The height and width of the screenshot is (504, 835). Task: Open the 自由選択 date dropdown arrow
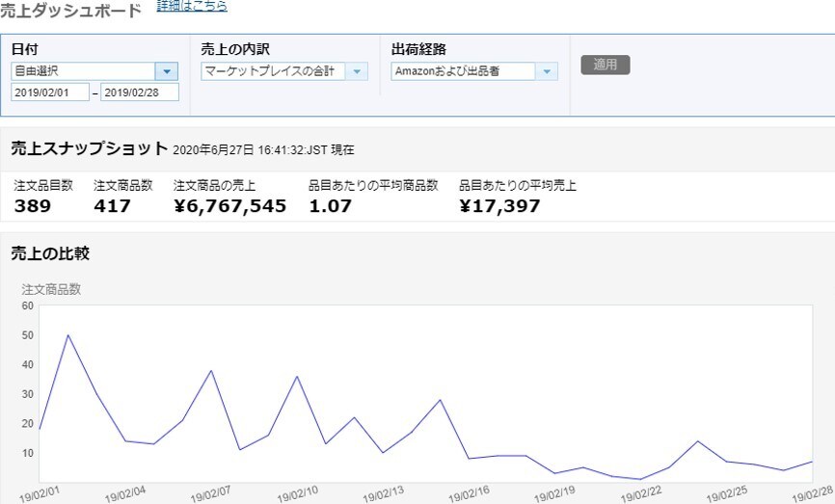pyautogui.click(x=167, y=71)
